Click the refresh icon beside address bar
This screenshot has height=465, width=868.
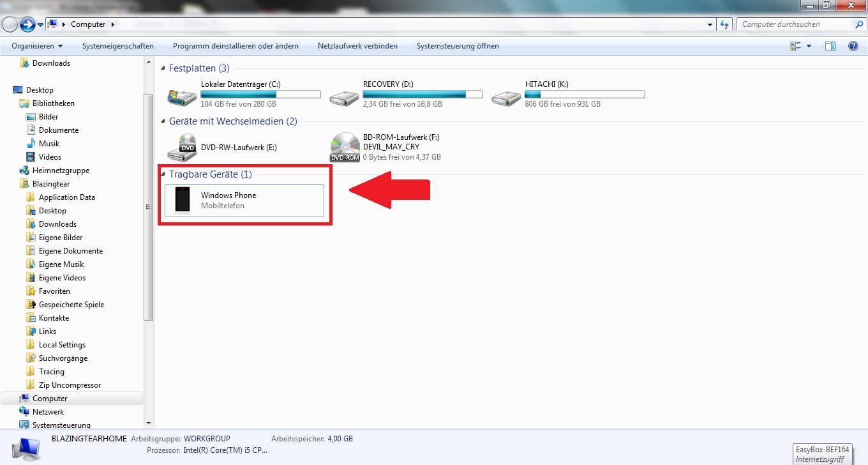[724, 24]
